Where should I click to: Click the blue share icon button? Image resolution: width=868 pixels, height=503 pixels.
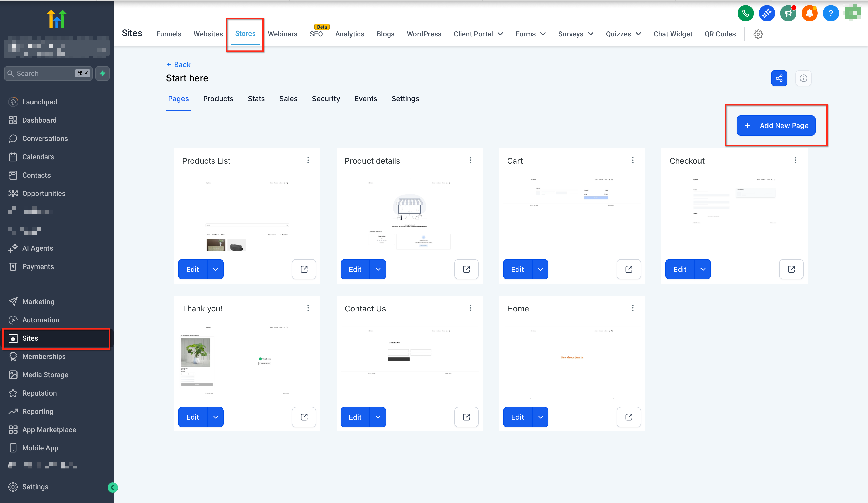(779, 78)
